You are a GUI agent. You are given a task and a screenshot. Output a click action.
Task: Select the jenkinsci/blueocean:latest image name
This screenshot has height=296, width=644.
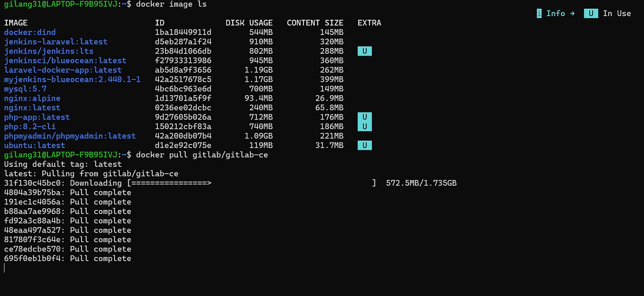click(x=65, y=61)
